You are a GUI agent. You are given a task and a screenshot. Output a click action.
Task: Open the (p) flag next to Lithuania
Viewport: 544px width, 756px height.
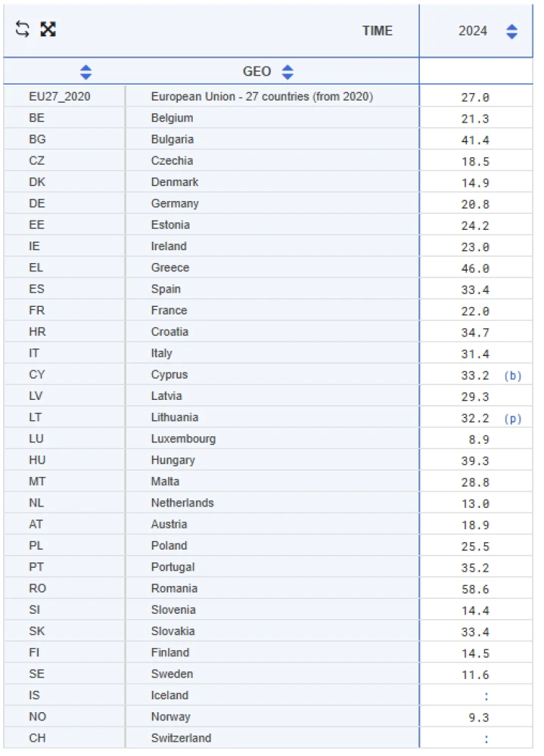(x=513, y=418)
